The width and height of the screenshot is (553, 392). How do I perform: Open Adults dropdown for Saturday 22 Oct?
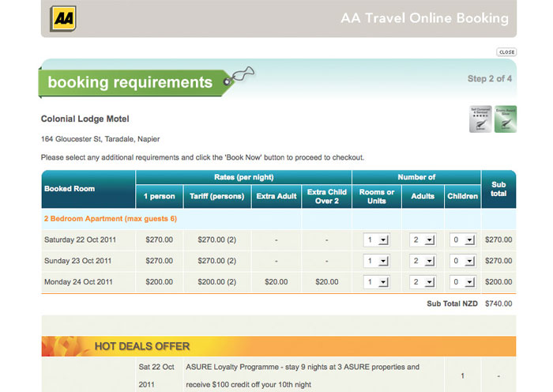423,240
